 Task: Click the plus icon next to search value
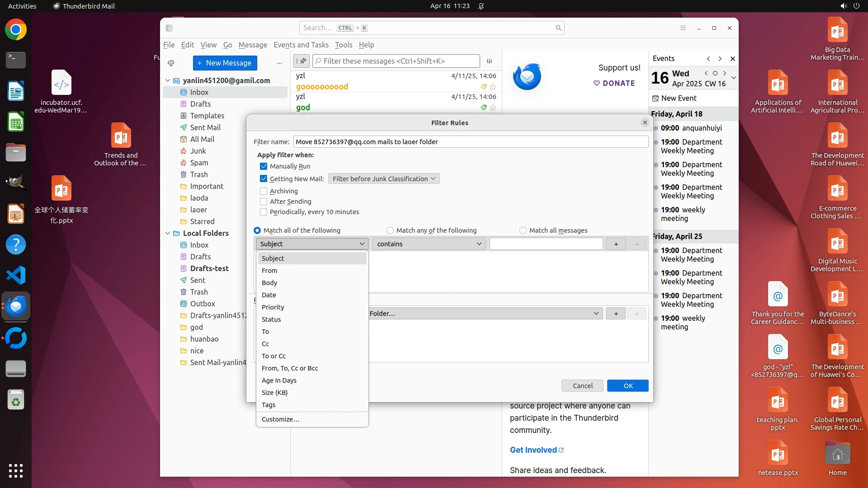coord(616,244)
